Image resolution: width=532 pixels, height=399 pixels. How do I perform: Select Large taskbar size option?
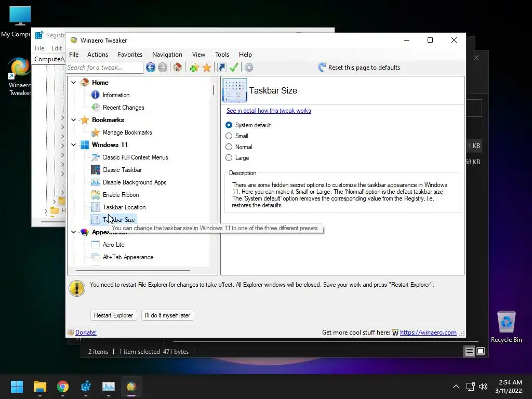pos(229,158)
